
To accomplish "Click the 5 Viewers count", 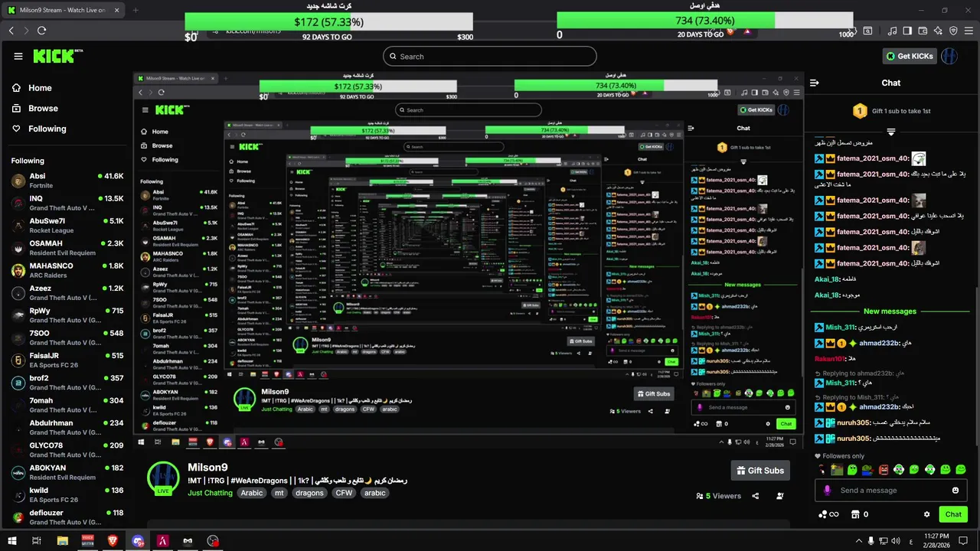I will [x=718, y=496].
